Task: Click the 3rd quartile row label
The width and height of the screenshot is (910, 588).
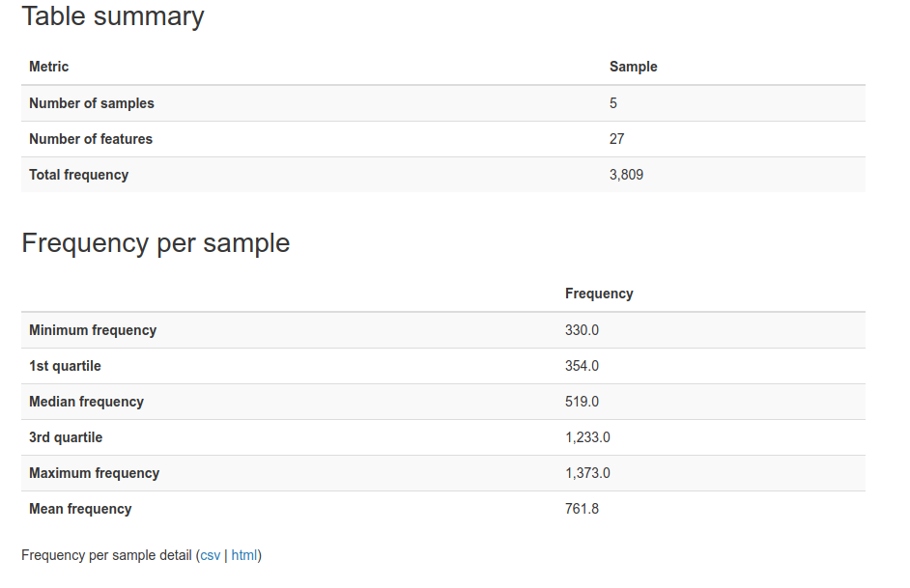Action: pos(66,437)
